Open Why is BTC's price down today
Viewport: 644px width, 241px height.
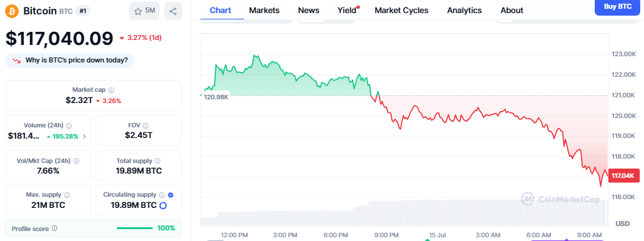pos(69,61)
